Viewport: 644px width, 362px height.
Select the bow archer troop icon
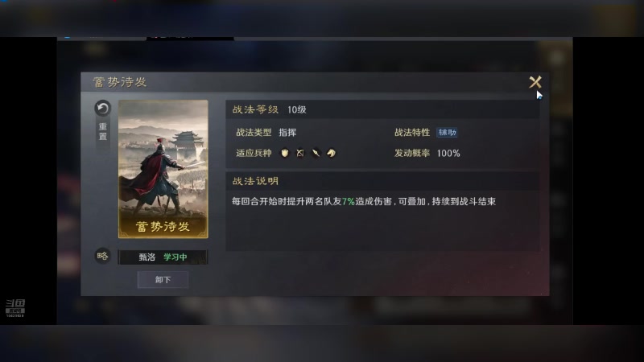click(x=300, y=153)
